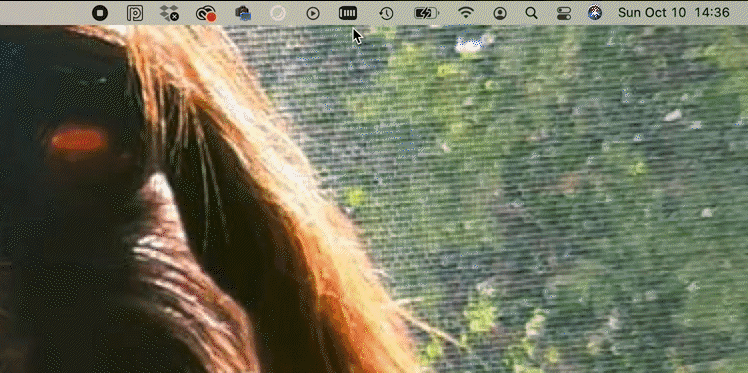The image size is (748, 373).
Task: Click the circled play button icon
Action: (x=313, y=13)
